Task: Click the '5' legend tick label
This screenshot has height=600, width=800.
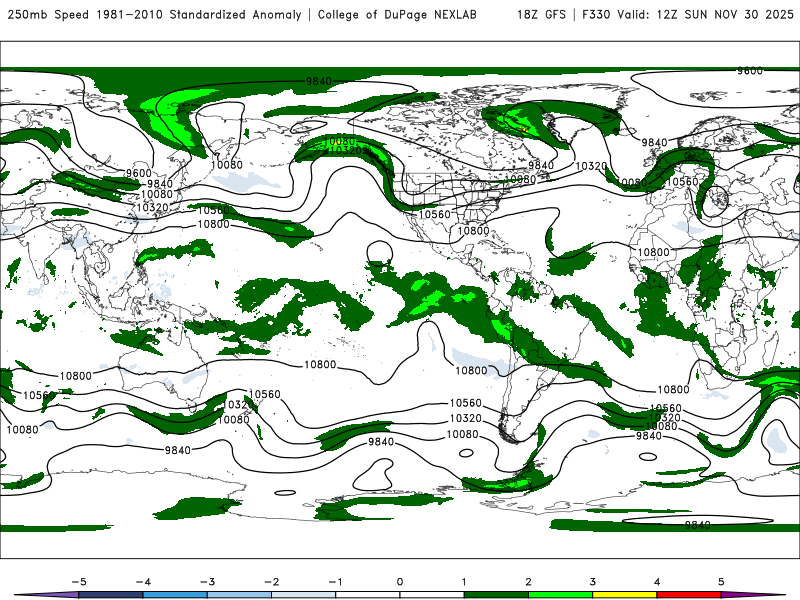Action: pyautogui.click(x=721, y=582)
